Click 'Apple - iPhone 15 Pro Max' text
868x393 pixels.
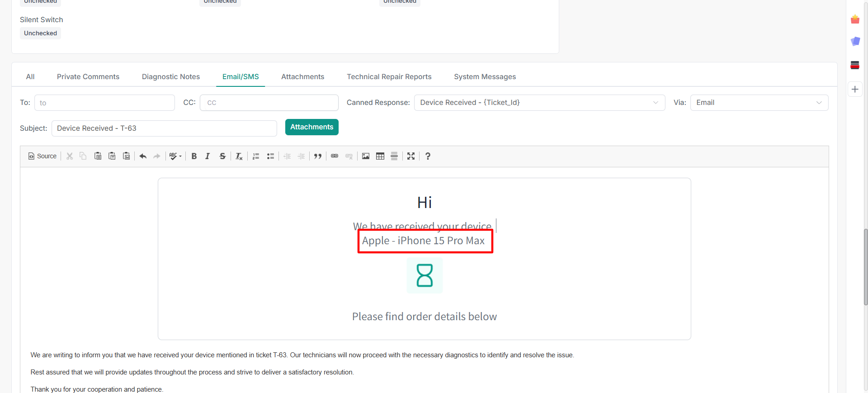pyautogui.click(x=424, y=241)
